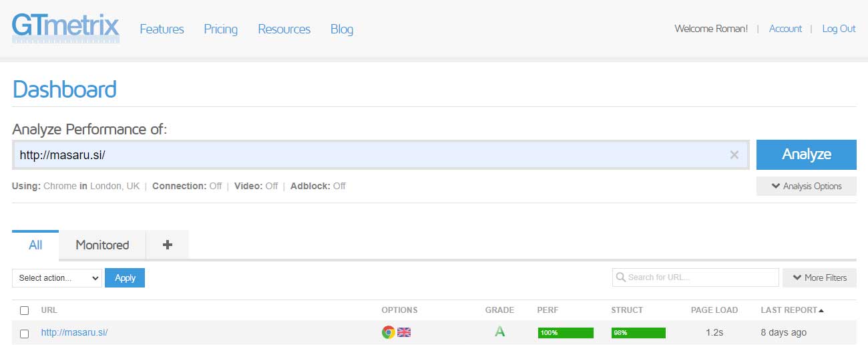Open the Select action dropdown
Viewport: 868px width, 345px height.
pos(57,278)
